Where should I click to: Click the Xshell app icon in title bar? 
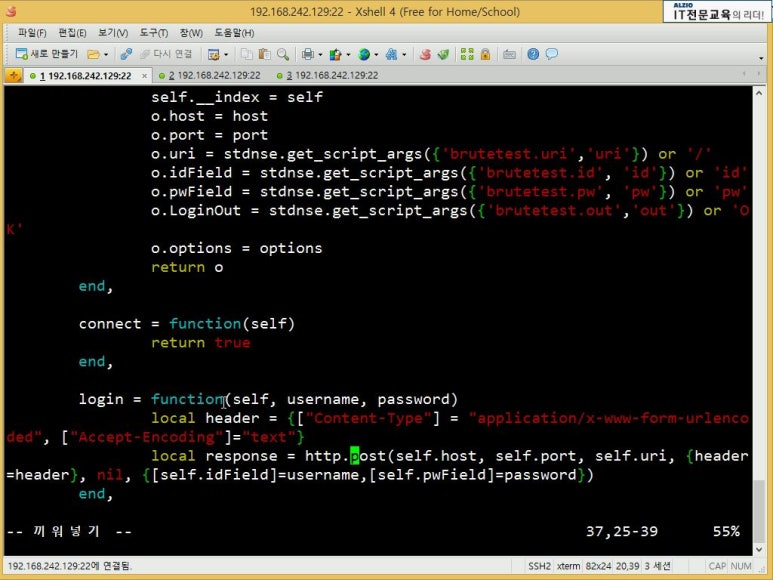pyautogui.click(x=11, y=11)
